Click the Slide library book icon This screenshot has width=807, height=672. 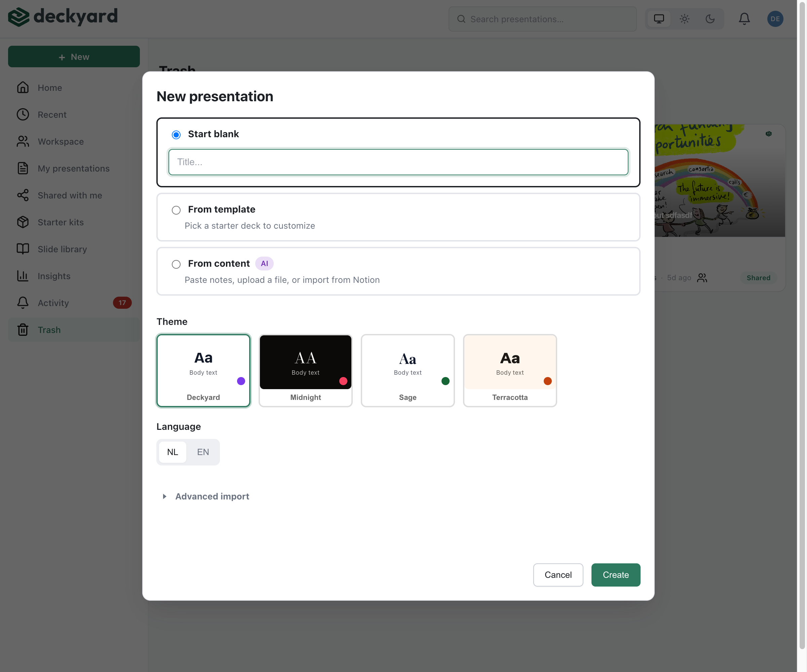coord(23,249)
